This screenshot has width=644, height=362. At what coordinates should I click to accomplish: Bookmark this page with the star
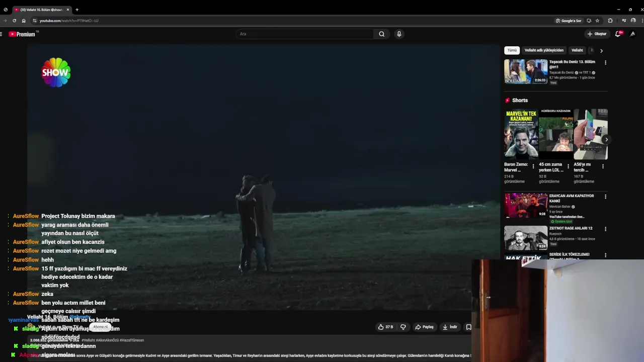click(x=597, y=21)
